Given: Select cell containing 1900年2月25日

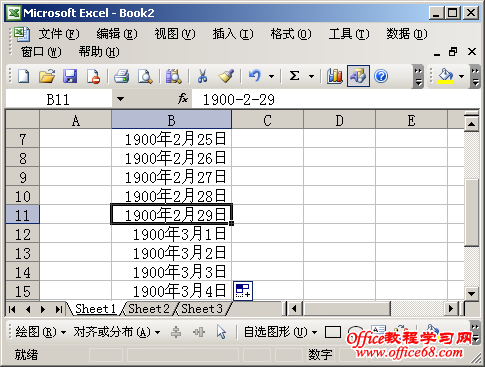Looking at the screenshot, I should [171, 139].
